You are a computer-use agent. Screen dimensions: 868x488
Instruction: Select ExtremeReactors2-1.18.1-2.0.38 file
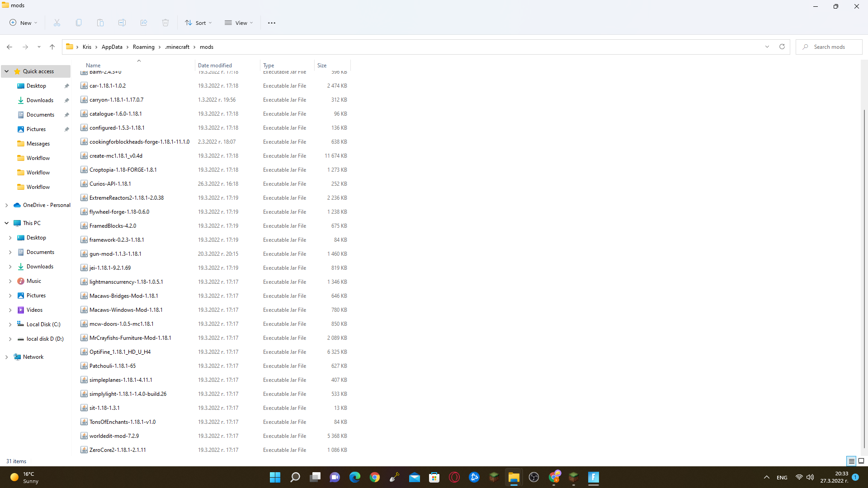click(x=127, y=198)
